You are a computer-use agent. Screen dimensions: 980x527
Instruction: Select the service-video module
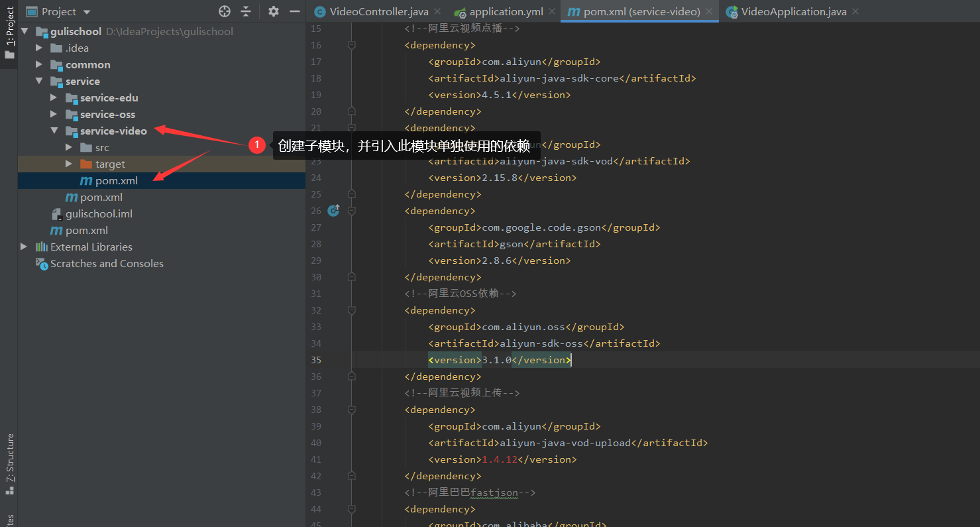[113, 131]
